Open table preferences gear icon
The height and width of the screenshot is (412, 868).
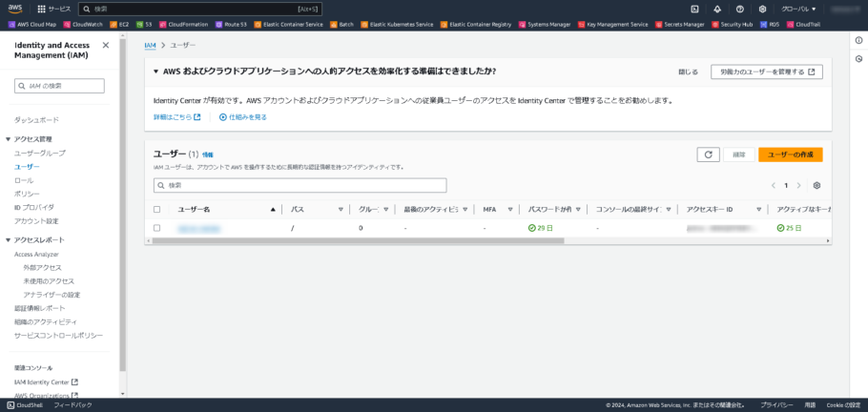tap(816, 186)
